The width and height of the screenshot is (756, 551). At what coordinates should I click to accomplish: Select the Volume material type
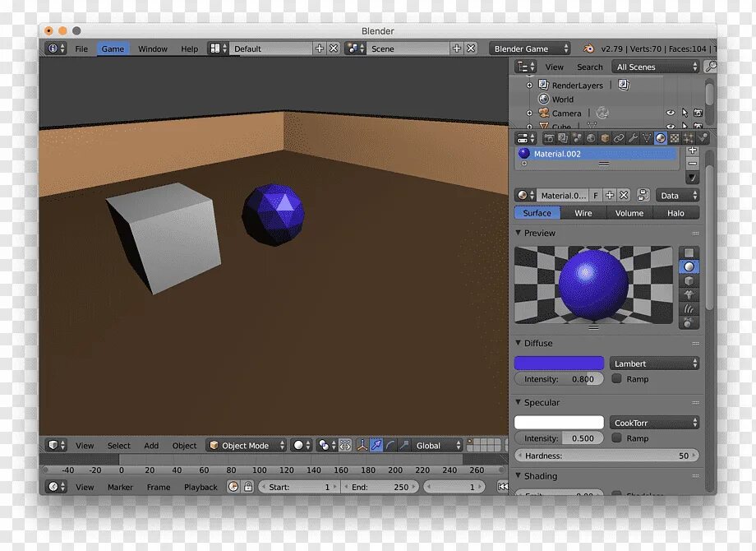click(x=629, y=213)
